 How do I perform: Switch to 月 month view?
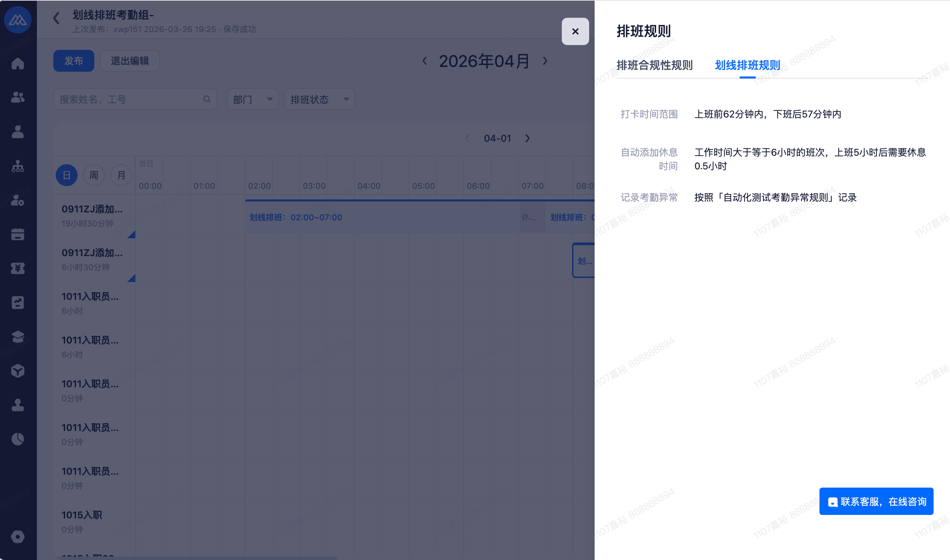tap(121, 175)
